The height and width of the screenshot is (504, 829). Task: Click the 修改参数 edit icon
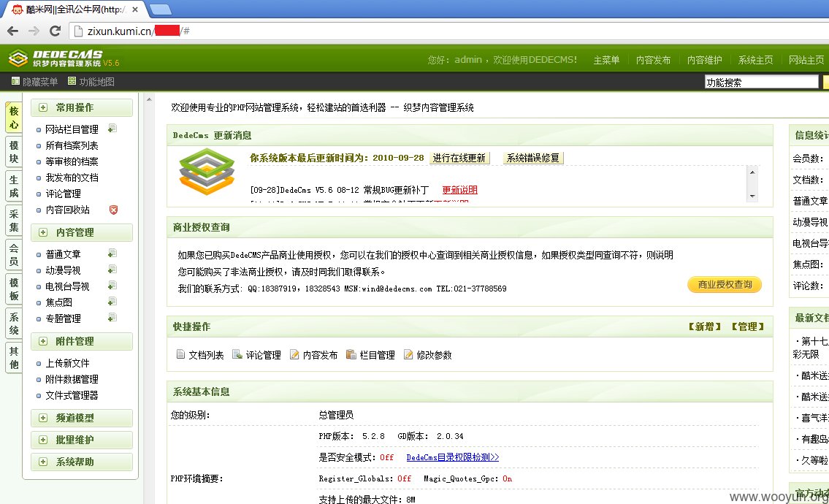coord(408,354)
